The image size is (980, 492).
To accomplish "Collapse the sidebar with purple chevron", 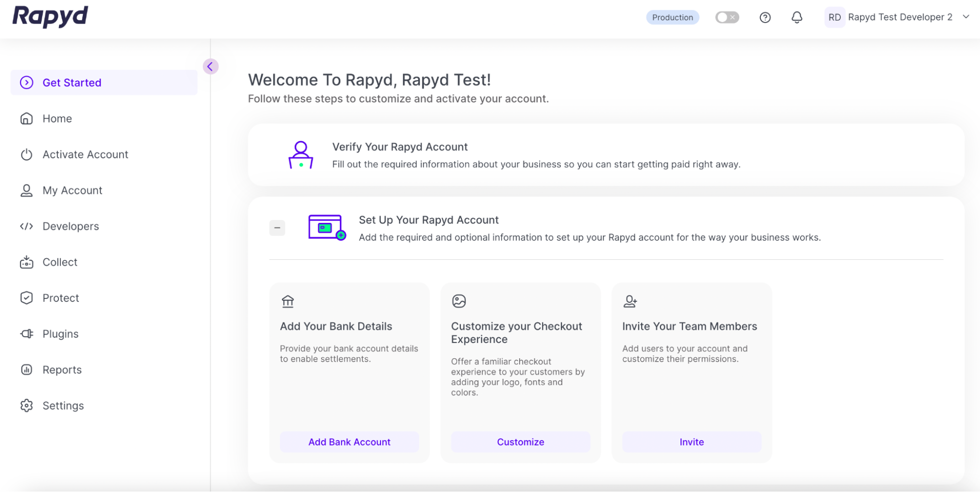I will click(x=210, y=67).
